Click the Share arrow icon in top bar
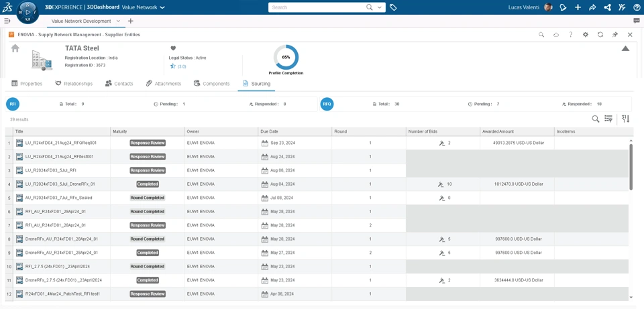This screenshot has height=309, width=644. (x=592, y=7)
